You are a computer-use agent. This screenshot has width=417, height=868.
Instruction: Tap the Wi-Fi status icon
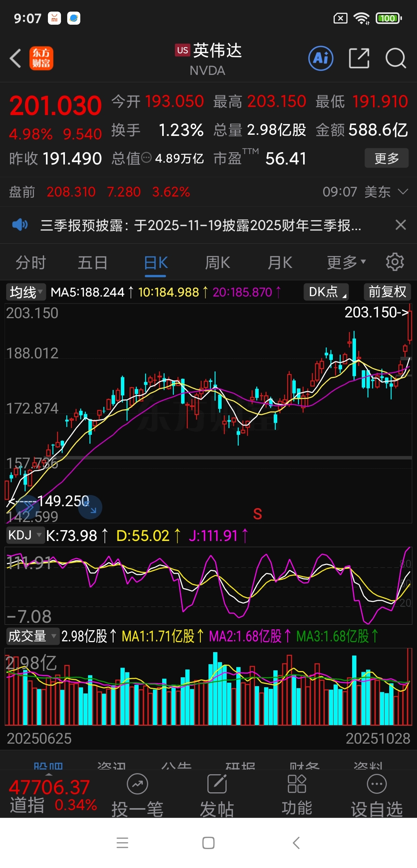coord(362,18)
